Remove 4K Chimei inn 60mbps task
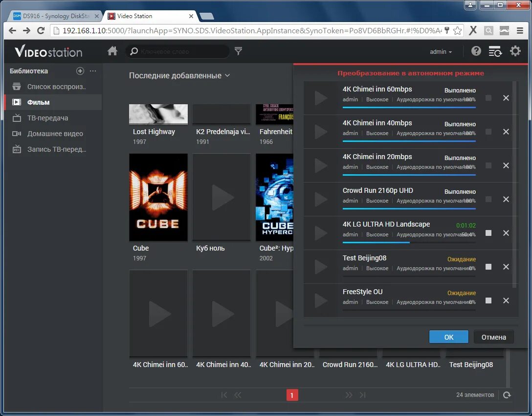Viewport: 532px width, 416px height. tap(506, 98)
